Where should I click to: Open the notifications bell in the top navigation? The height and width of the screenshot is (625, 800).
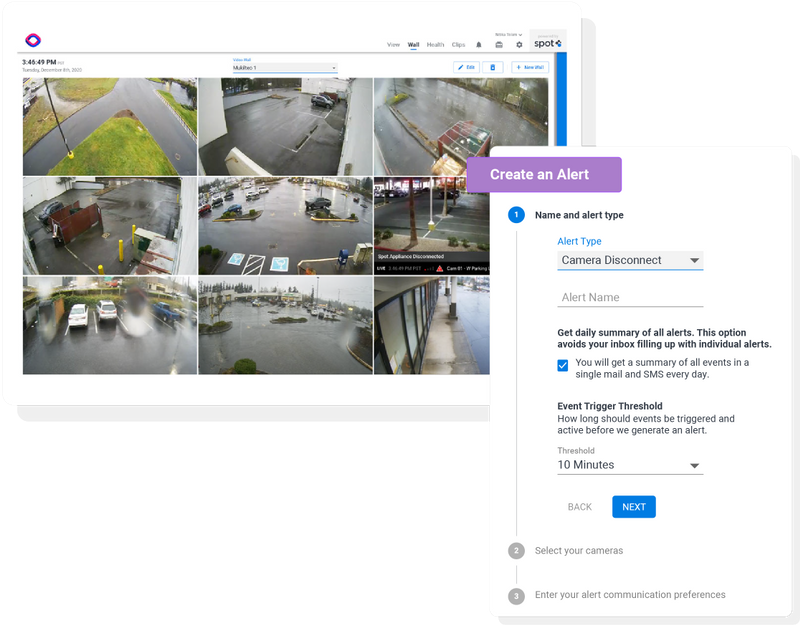click(478, 44)
